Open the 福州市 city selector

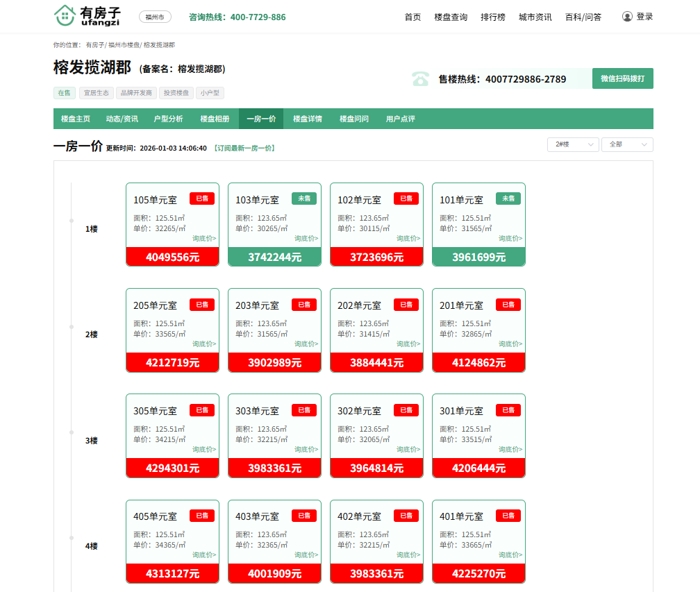pos(155,17)
